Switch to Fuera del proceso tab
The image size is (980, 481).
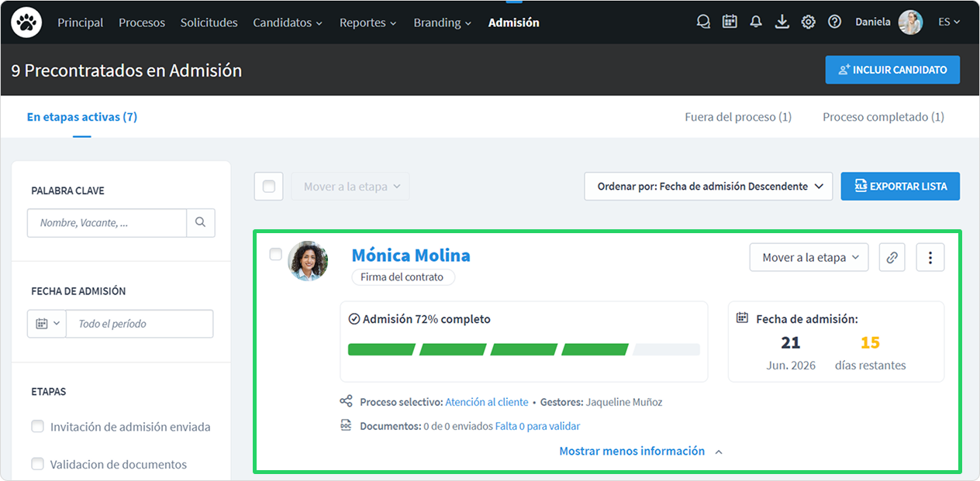(x=738, y=117)
